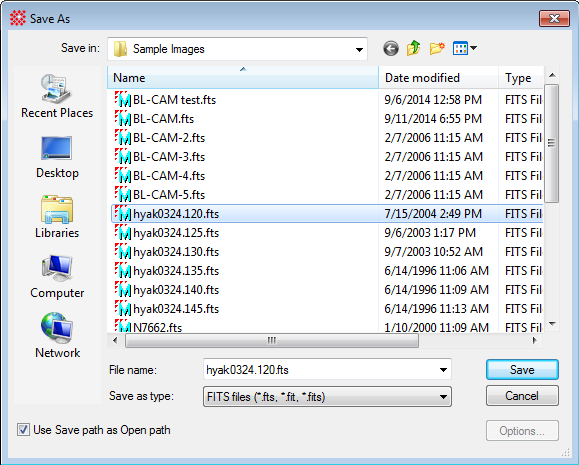Image resolution: width=579 pixels, height=465 pixels.
Task: Click the horizontal scrollbar thumb
Action: coord(272,340)
